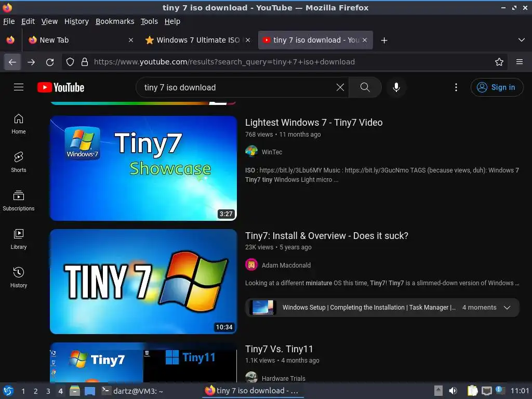Go forward in Firefox navigation
532x399 pixels.
click(31, 62)
